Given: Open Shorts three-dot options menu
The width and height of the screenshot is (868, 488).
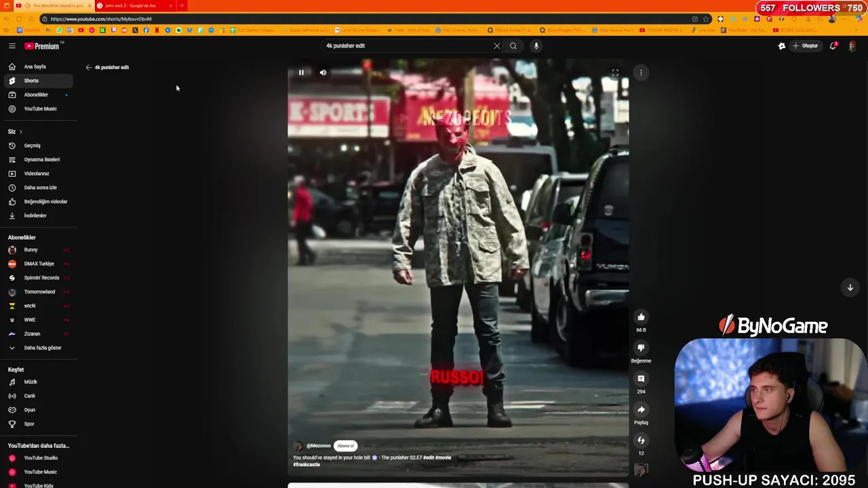Looking at the screenshot, I should point(641,73).
